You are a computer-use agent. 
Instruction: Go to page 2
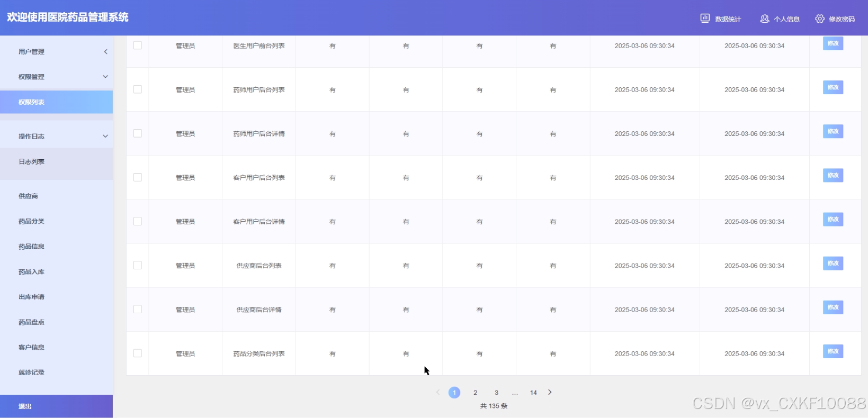click(x=476, y=393)
